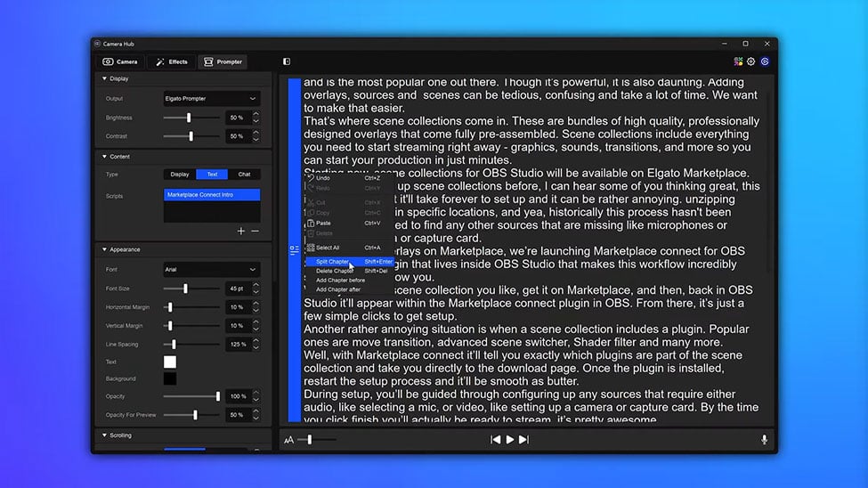Open the Font dropdown showing Arial

point(212,270)
